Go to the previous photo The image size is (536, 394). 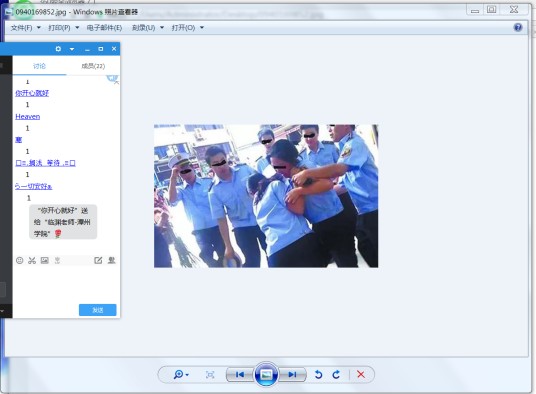point(240,375)
